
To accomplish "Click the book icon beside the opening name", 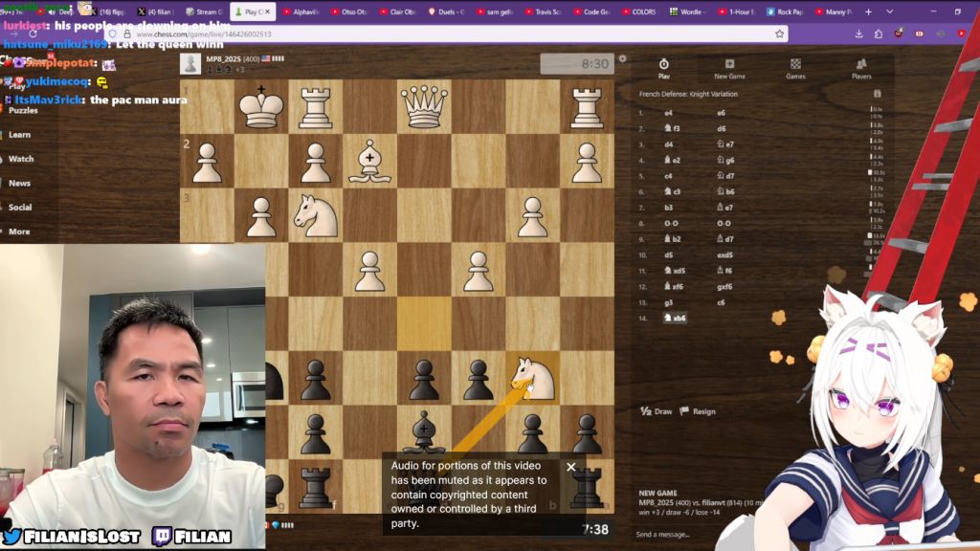I will pos(877,94).
